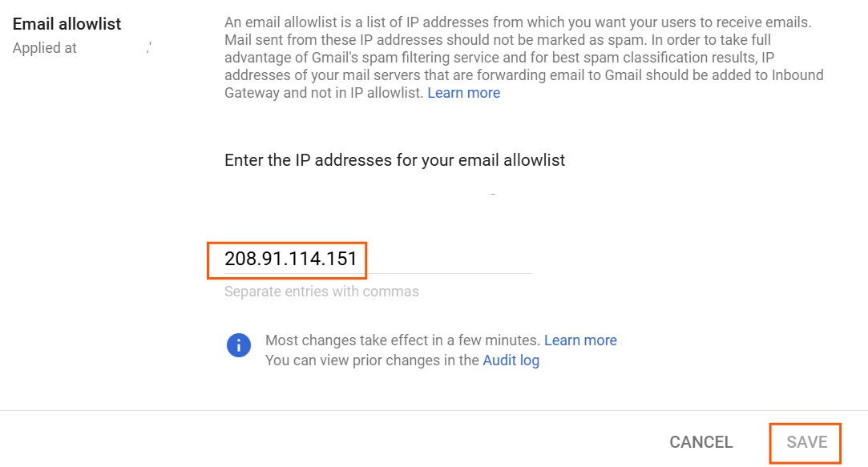Click the SAVE button
Screen dimensions: 868x467
click(x=805, y=442)
